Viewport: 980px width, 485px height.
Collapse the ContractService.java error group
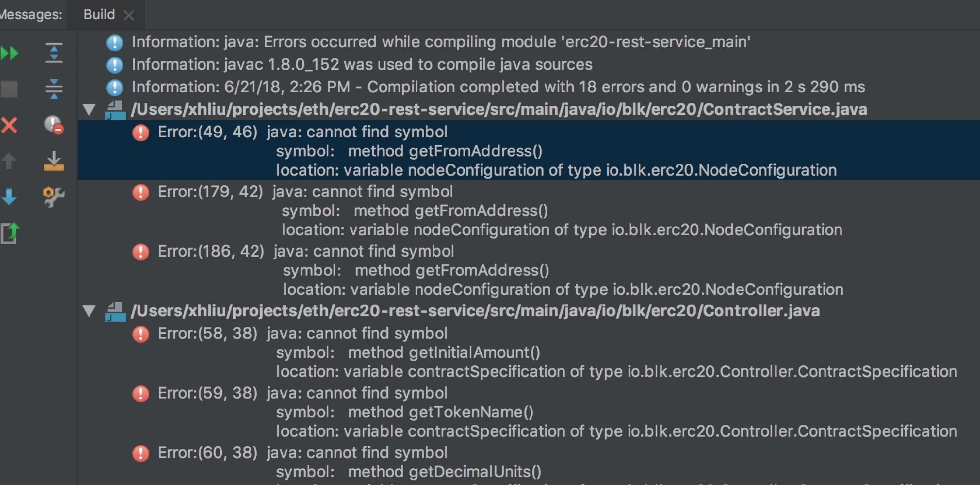(x=89, y=109)
